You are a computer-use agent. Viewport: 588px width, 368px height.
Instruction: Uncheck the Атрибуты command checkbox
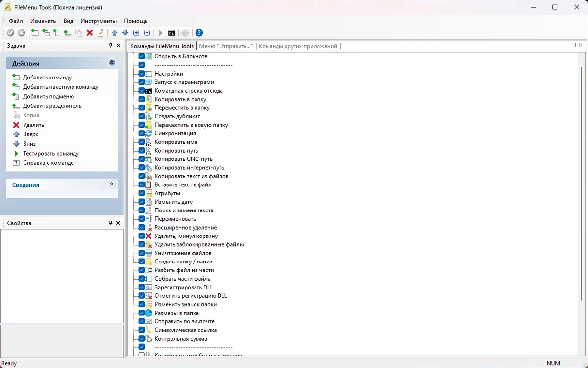tap(142, 193)
